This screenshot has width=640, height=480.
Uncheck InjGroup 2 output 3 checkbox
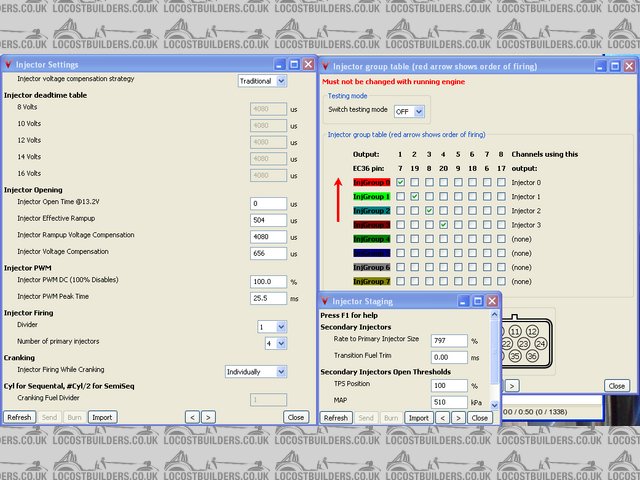coord(428,211)
